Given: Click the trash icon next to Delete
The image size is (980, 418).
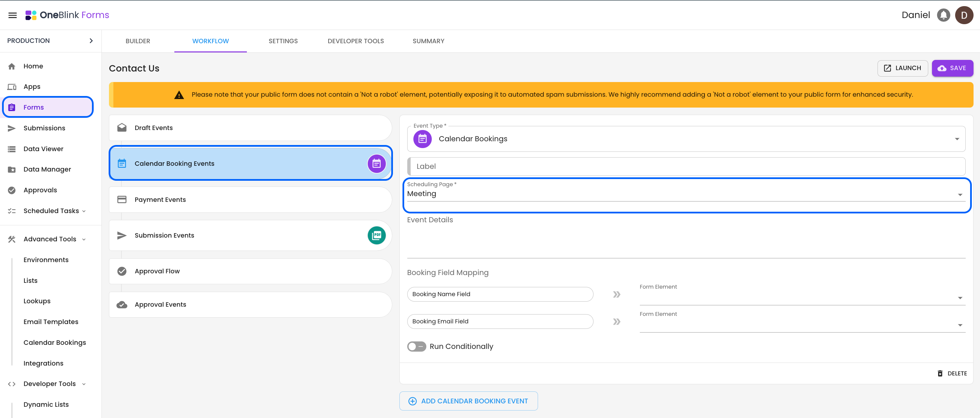Looking at the screenshot, I should click(940, 373).
